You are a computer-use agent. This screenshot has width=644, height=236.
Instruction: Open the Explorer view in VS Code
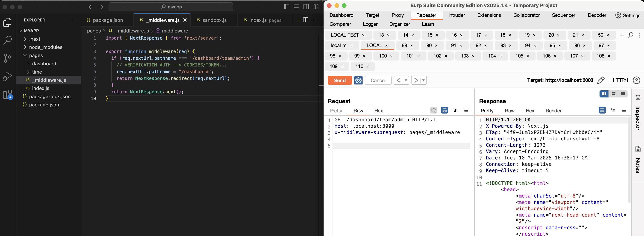[7, 22]
